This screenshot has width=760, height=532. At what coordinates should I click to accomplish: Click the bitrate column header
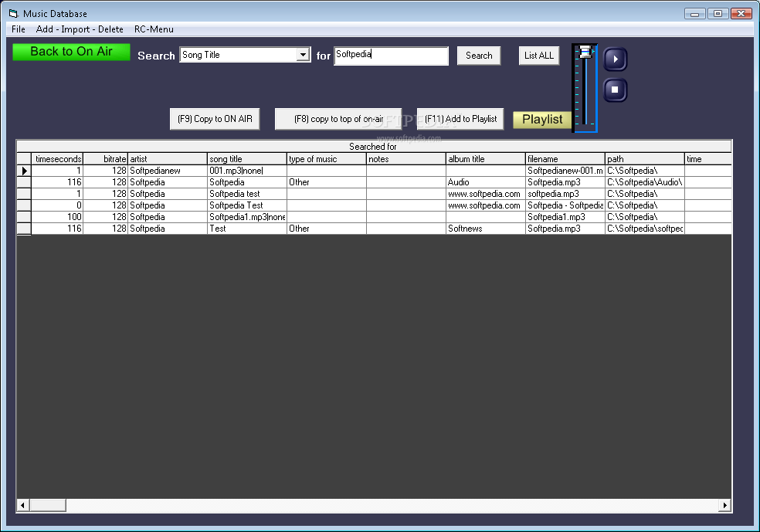tap(106, 159)
